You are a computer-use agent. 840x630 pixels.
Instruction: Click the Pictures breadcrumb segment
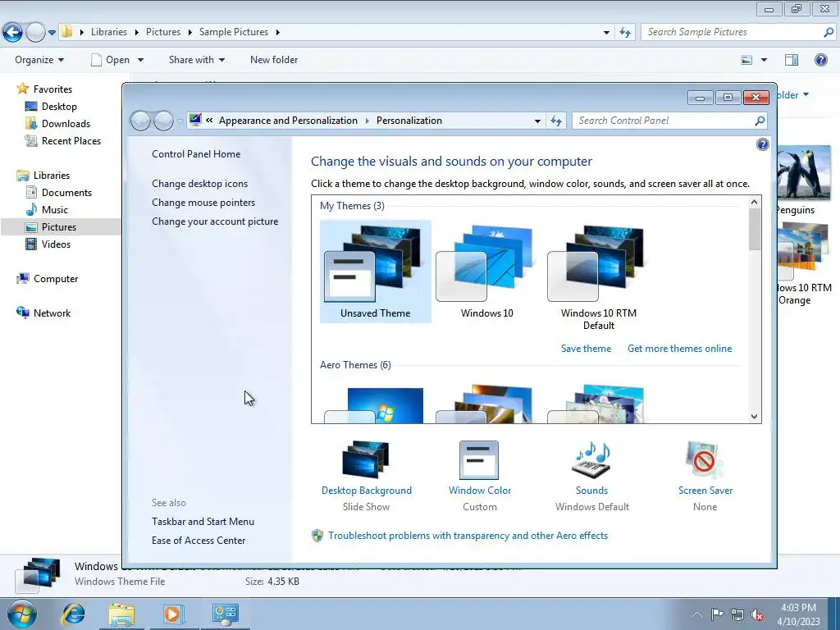(x=163, y=32)
